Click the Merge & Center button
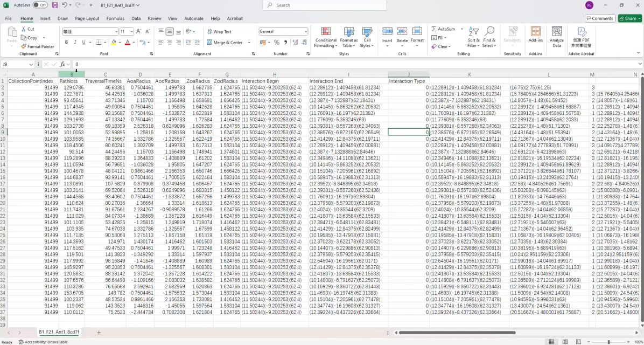The height and width of the screenshot is (345, 644). click(x=228, y=43)
